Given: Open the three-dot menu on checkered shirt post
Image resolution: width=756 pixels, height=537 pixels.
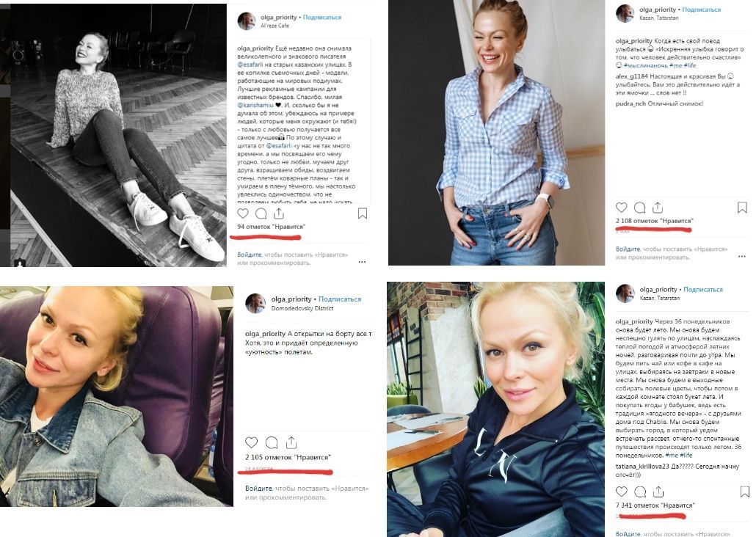Looking at the screenshot, I should (x=741, y=256).
